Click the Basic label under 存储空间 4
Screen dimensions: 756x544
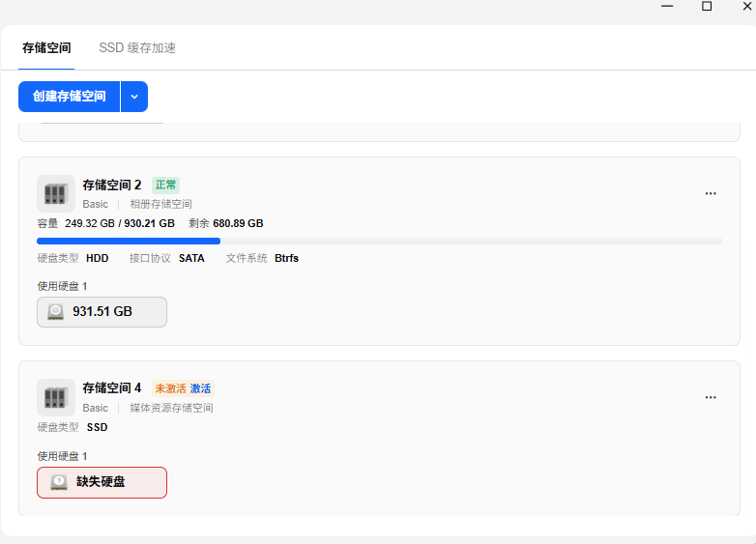[x=95, y=408]
